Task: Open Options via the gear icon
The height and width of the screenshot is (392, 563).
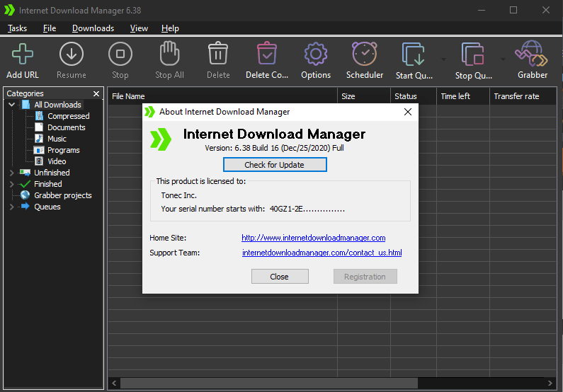Action: pyautogui.click(x=316, y=54)
